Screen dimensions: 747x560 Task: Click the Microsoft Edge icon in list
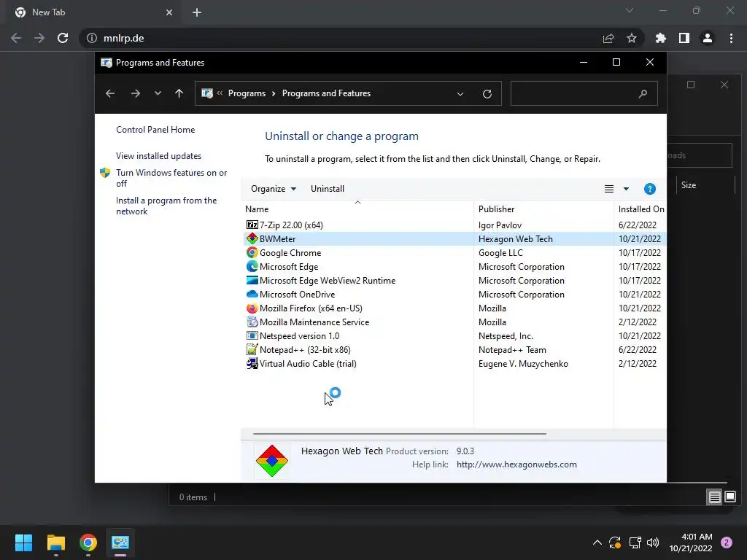click(252, 266)
